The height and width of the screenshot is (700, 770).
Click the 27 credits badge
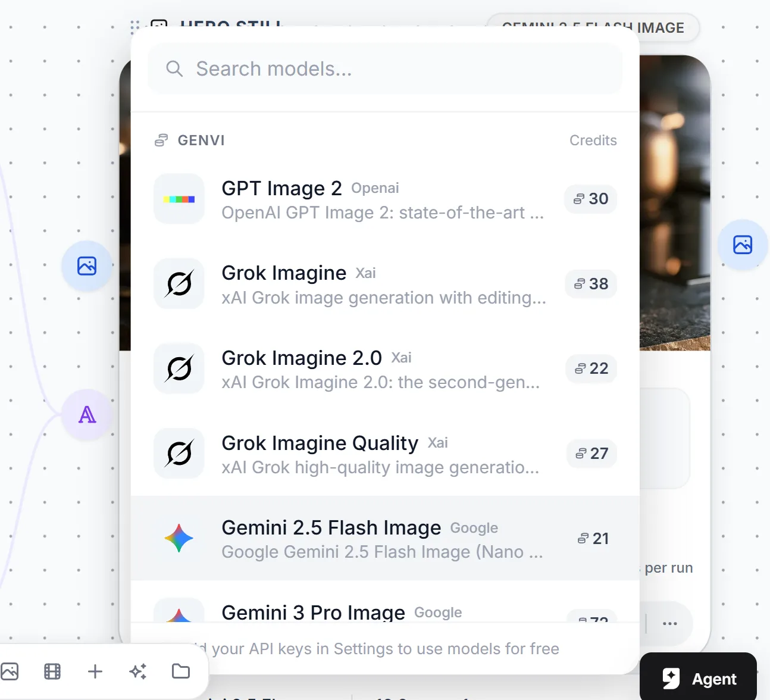(591, 454)
